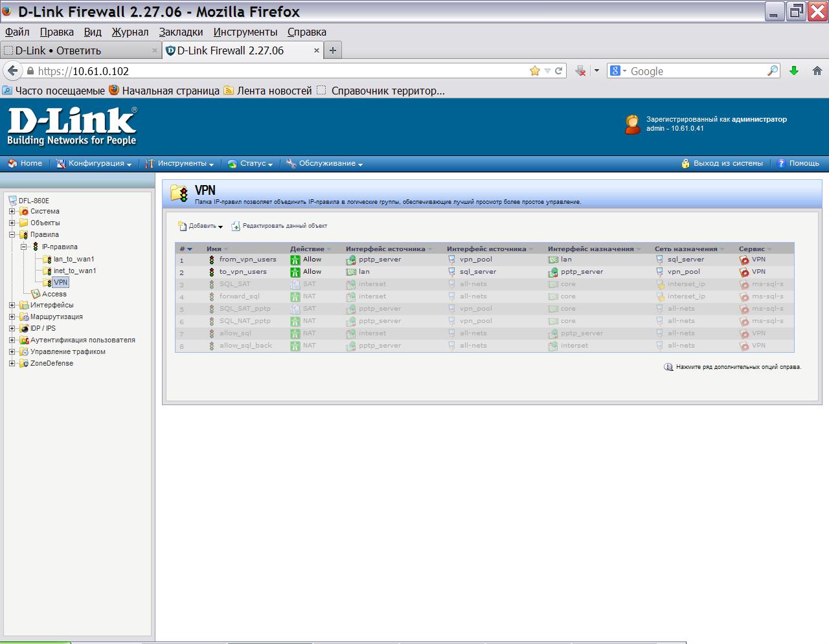Image resolution: width=829 pixels, height=644 pixels.
Task: Select the VPN tree item
Action: 61,282
